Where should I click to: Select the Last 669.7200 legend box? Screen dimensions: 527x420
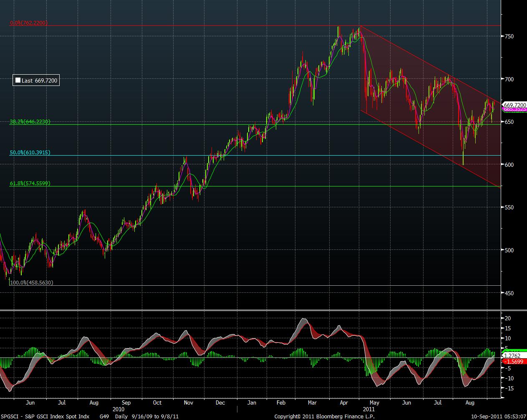pyautogui.click(x=36, y=81)
